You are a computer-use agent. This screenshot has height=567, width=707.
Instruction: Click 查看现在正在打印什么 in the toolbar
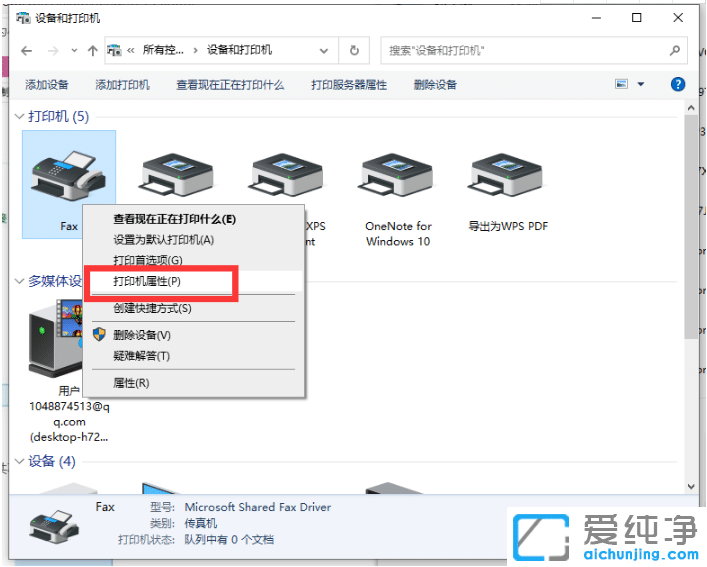230,85
